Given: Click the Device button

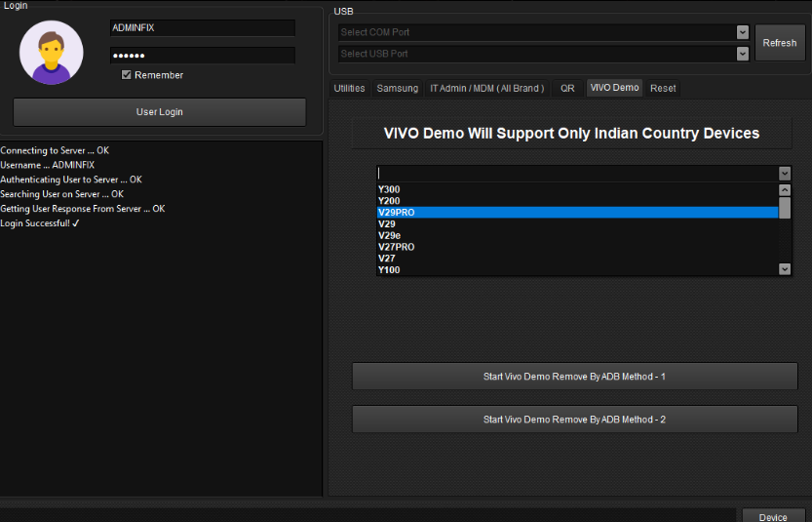Looking at the screenshot, I should point(773,517).
